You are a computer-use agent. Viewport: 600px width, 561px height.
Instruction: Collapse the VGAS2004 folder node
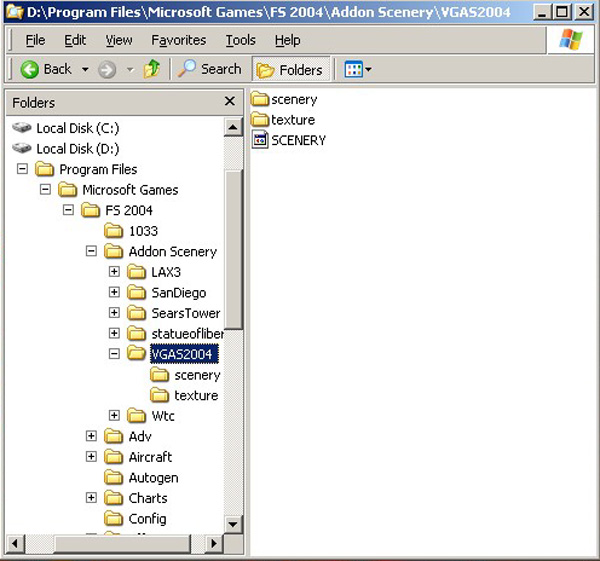[114, 354]
